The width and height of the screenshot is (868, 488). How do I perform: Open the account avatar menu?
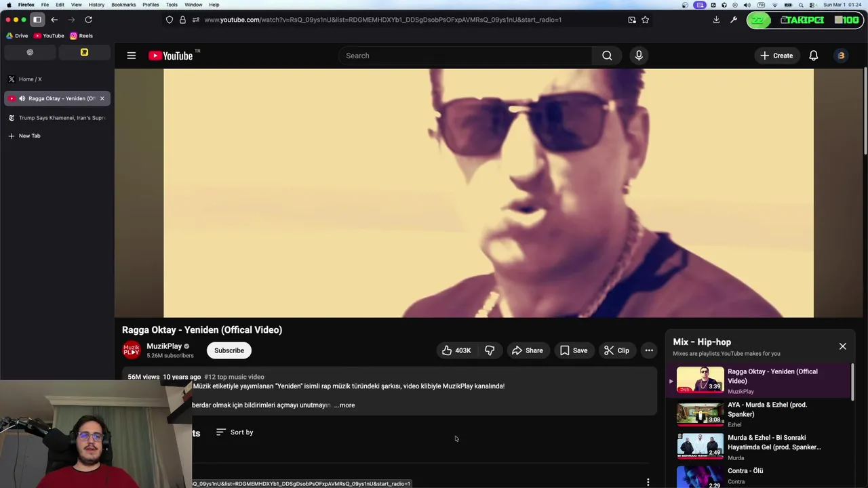tap(841, 56)
